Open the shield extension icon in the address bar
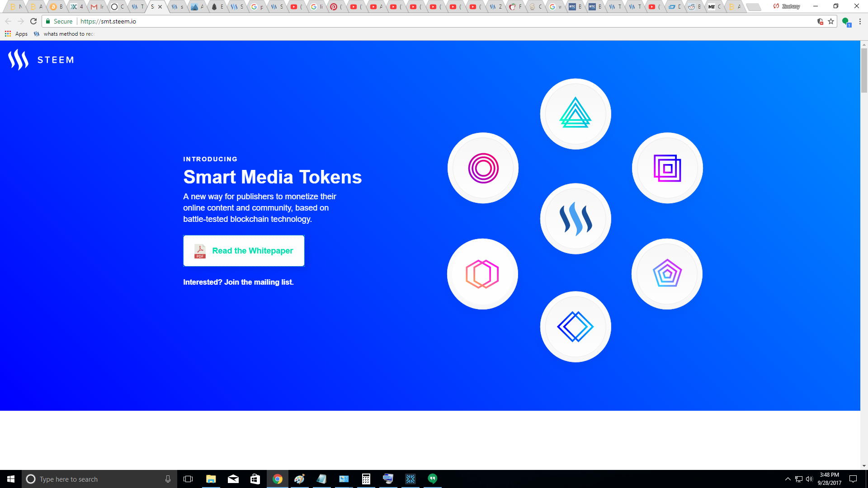This screenshot has height=488, width=868. pos(820,21)
